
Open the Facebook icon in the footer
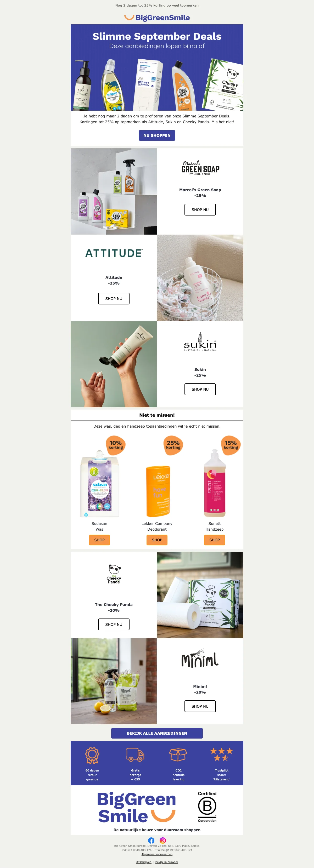point(151,840)
